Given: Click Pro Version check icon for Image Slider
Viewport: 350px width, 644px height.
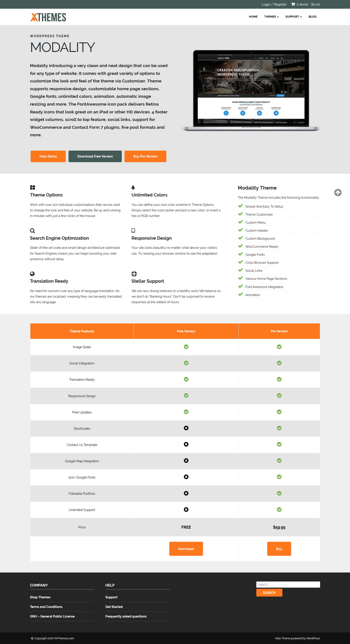Looking at the screenshot, I should [279, 347].
